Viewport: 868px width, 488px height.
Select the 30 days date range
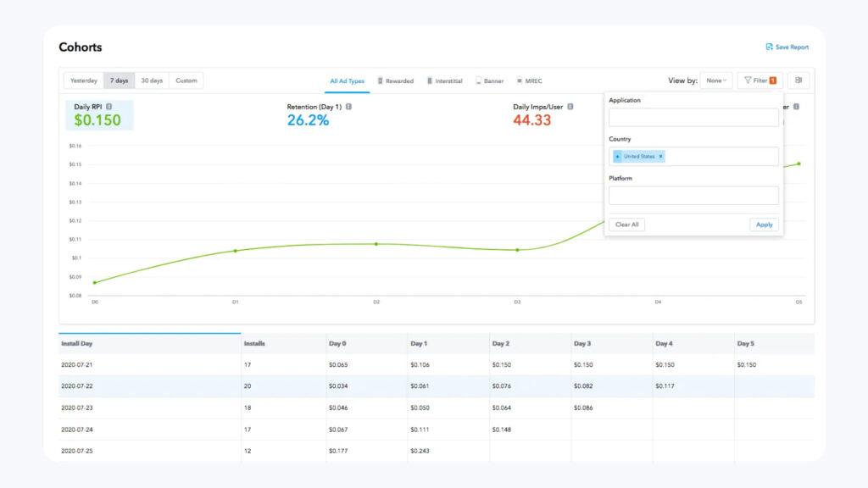point(152,80)
